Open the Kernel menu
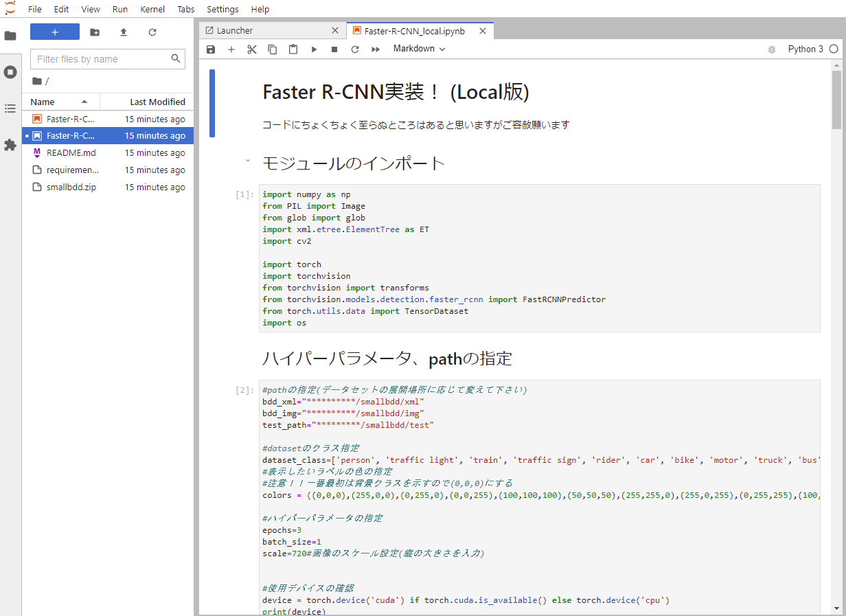This screenshot has height=616, width=846. pyautogui.click(x=152, y=9)
